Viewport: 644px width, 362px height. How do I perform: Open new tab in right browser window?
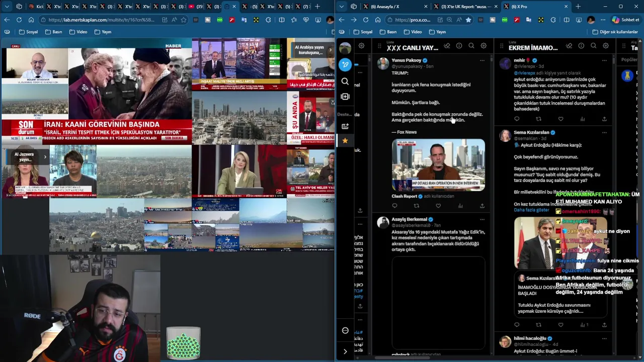[x=578, y=7]
